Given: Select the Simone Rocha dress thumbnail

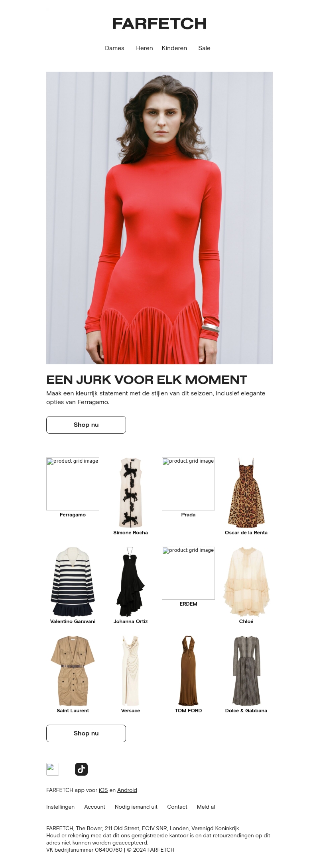Looking at the screenshot, I should [x=130, y=493].
